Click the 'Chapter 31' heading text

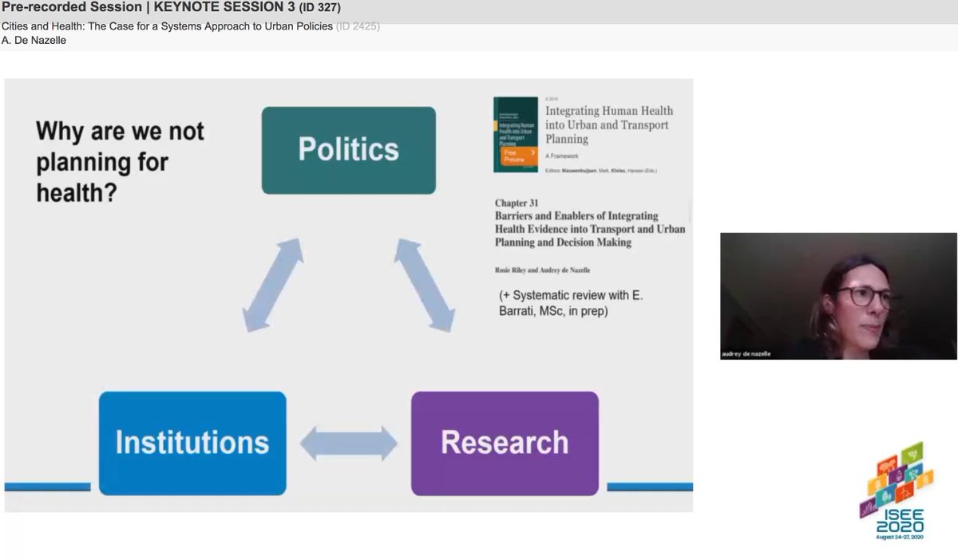(x=517, y=203)
